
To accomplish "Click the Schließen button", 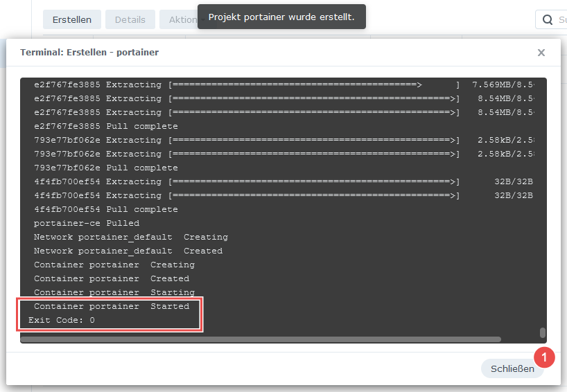I will (512, 368).
